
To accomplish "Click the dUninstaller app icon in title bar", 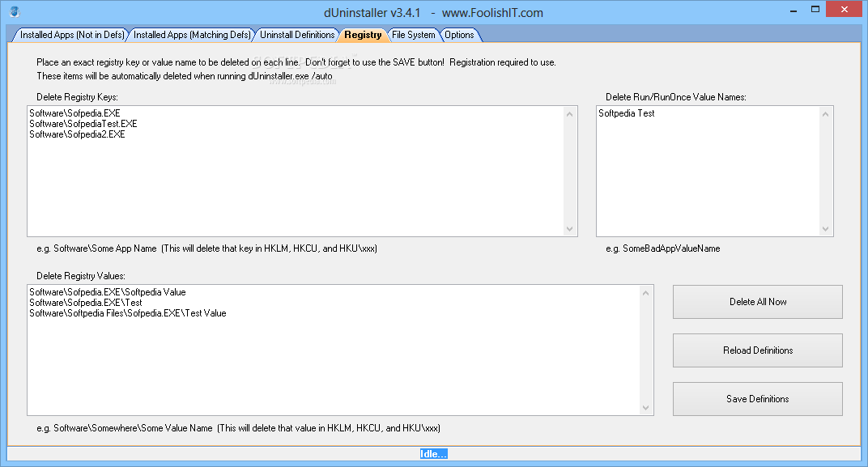I will pyautogui.click(x=15, y=11).
